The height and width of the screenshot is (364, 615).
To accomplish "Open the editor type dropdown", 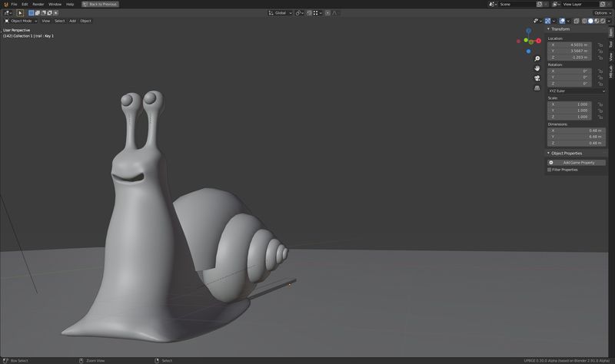I will pos(8,13).
